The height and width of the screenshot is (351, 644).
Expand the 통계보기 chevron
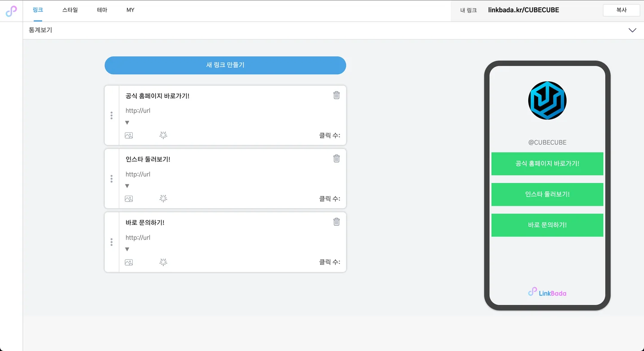(x=632, y=30)
